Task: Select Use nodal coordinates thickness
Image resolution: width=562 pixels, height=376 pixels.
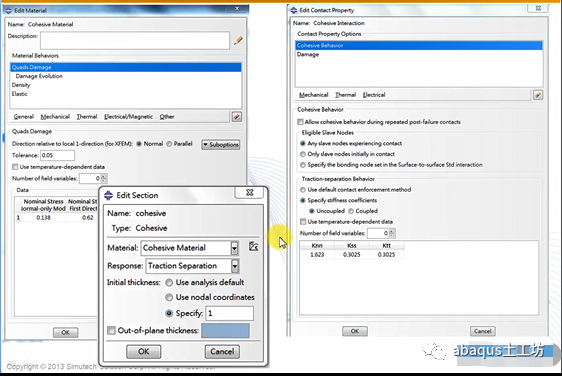Action: (169, 298)
